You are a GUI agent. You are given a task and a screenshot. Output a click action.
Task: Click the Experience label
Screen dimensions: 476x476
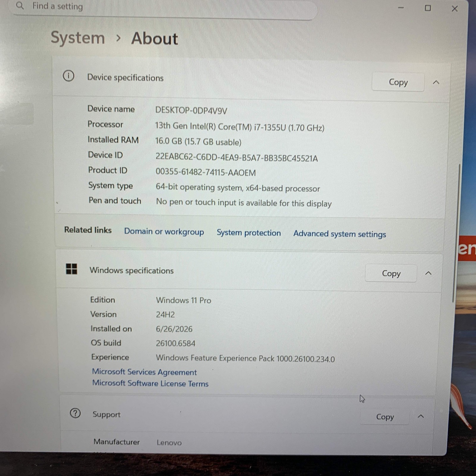(110, 357)
